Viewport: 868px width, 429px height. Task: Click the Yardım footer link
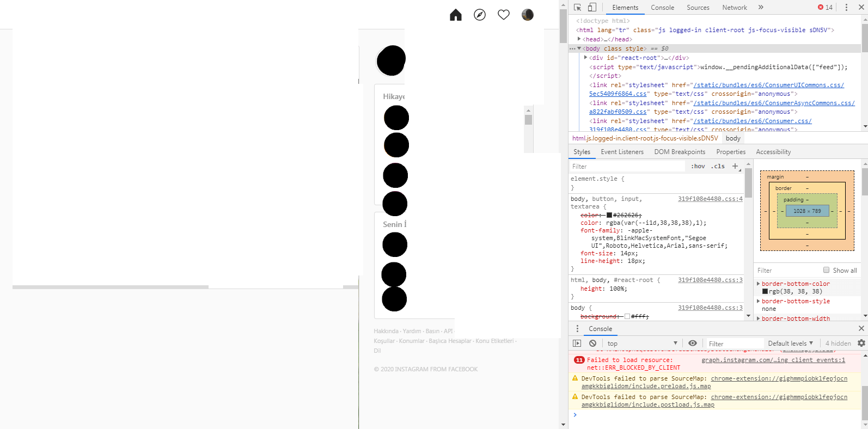click(x=412, y=331)
